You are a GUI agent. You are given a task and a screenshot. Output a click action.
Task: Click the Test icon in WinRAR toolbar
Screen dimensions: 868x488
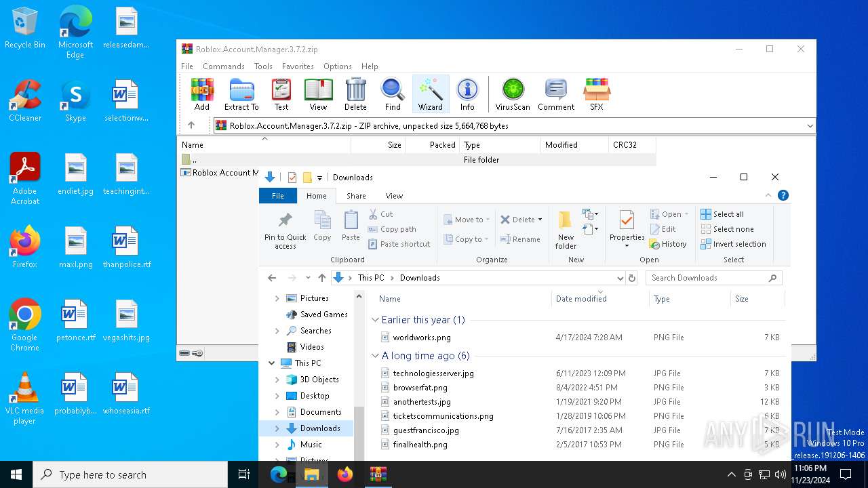point(281,94)
